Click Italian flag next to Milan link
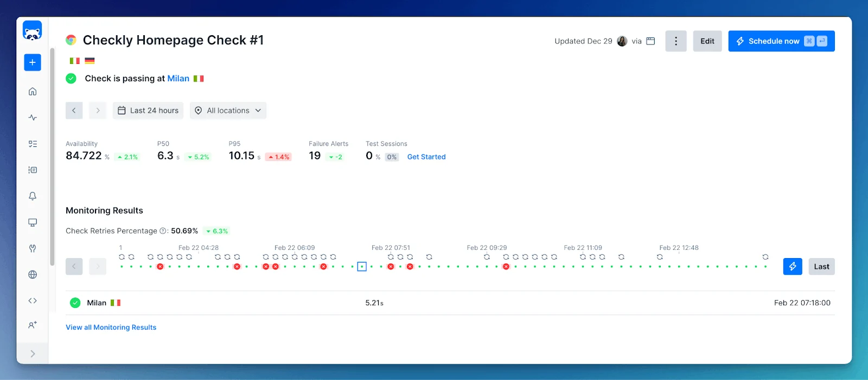The height and width of the screenshot is (380, 868). tap(199, 79)
